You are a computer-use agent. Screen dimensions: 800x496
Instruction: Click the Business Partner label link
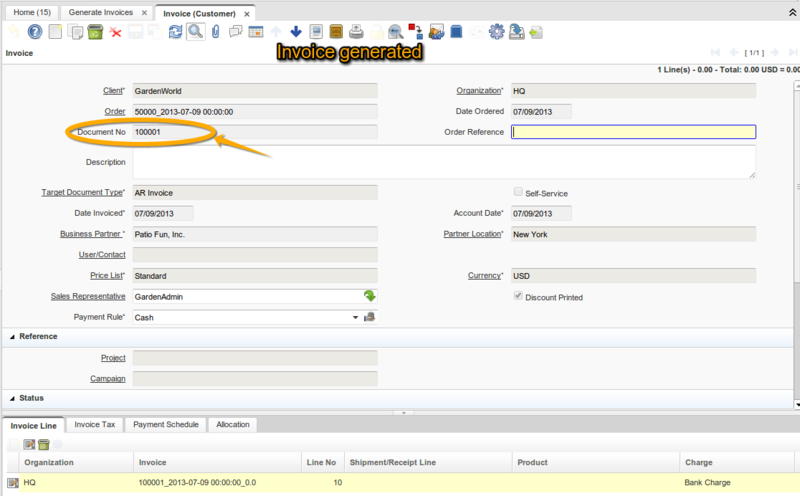92,234
